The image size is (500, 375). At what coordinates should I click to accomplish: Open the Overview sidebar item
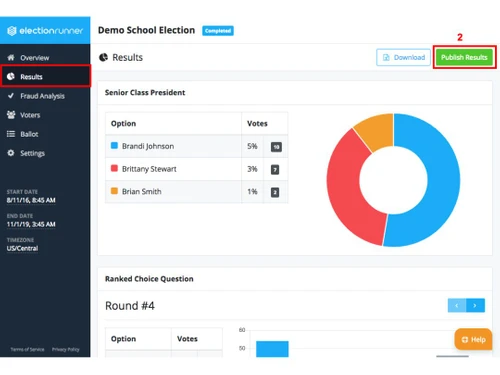click(x=45, y=58)
